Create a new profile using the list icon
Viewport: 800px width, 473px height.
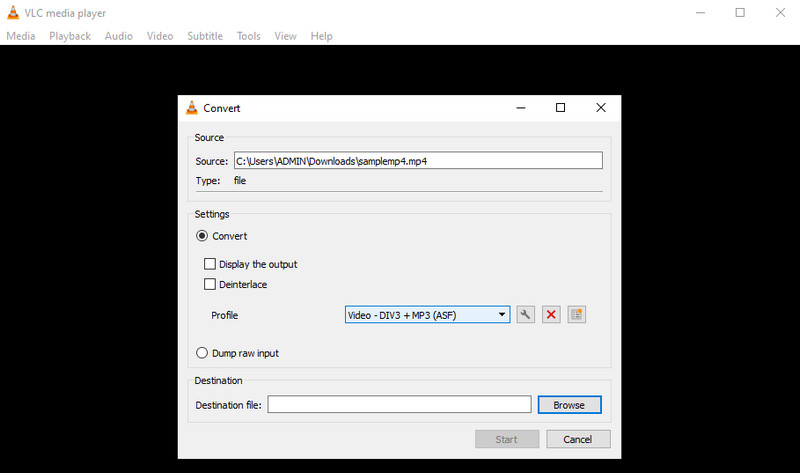(x=576, y=315)
